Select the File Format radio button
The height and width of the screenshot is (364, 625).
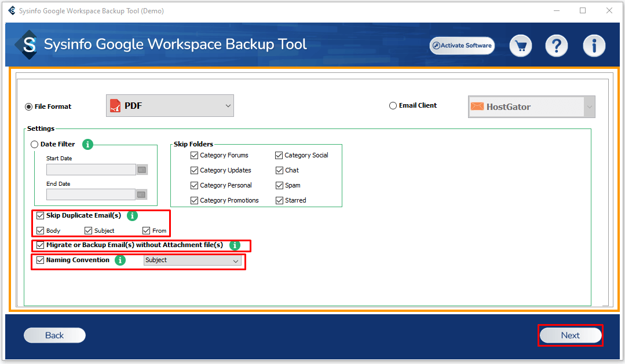(x=29, y=106)
